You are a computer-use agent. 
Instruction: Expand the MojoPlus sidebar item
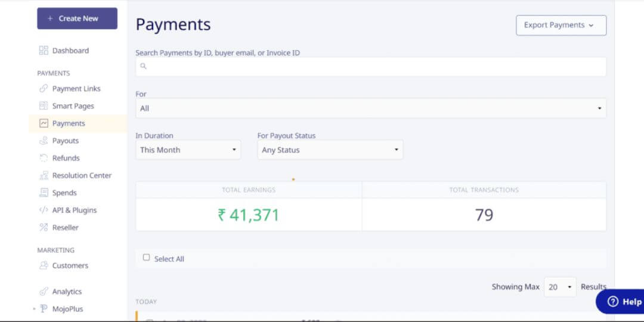coord(35,309)
